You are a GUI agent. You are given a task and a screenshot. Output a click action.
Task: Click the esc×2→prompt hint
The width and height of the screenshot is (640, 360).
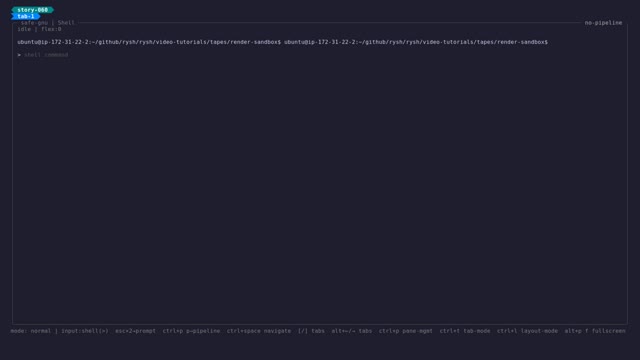tap(136, 331)
